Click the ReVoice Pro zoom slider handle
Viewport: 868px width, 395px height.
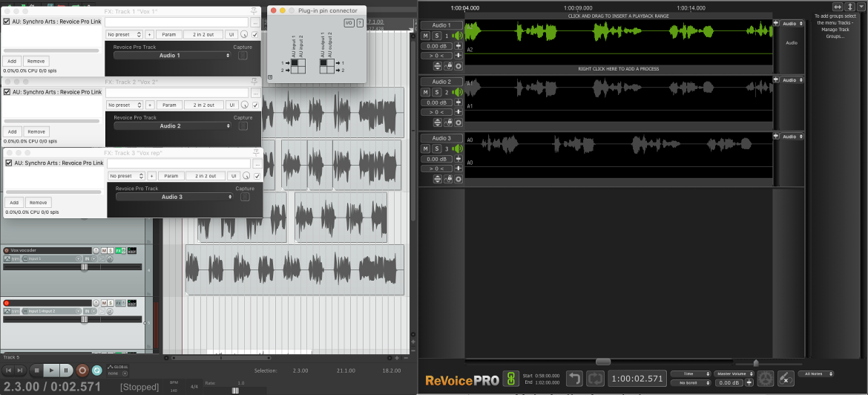point(756,363)
